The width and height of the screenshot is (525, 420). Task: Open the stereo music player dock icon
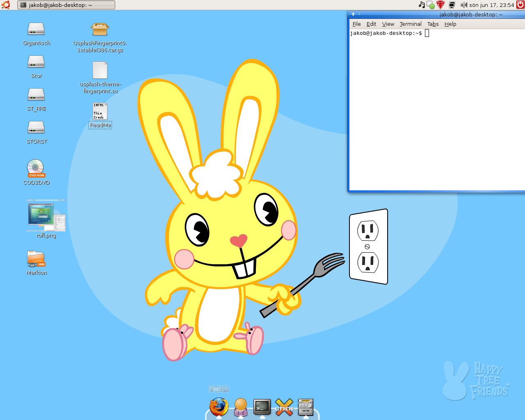pyautogui.click(x=306, y=407)
